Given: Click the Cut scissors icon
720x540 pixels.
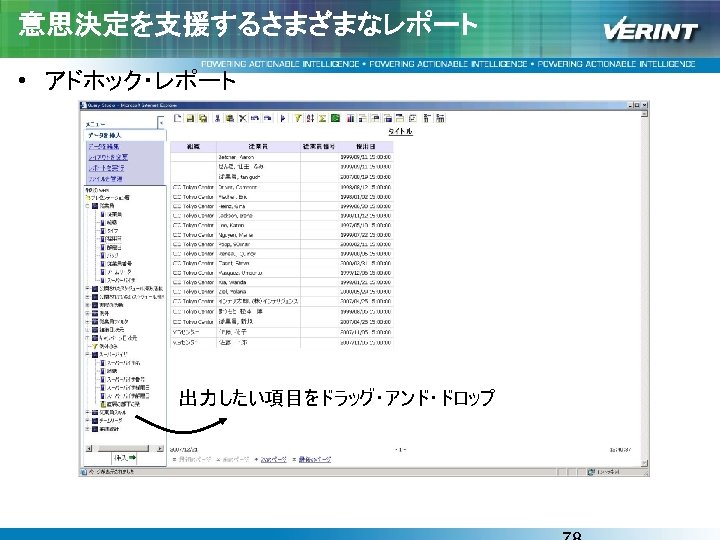Looking at the screenshot, I should click(x=218, y=118).
